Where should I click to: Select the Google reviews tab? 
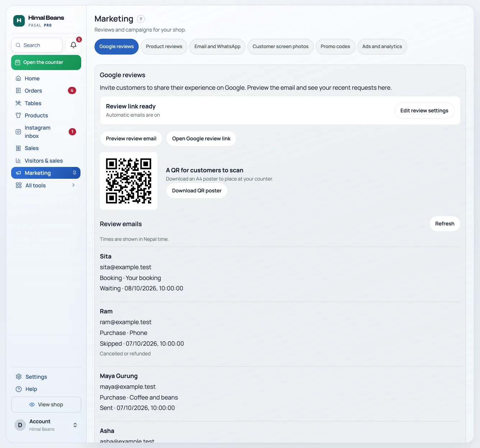point(116,47)
